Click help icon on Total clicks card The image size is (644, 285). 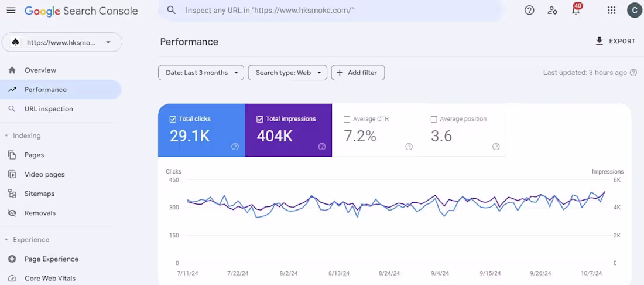[x=235, y=147]
